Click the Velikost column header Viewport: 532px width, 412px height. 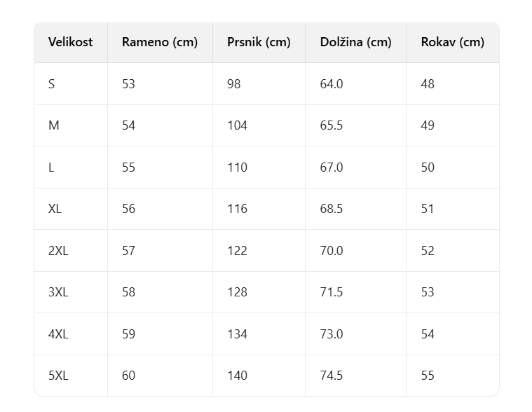[70, 42]
